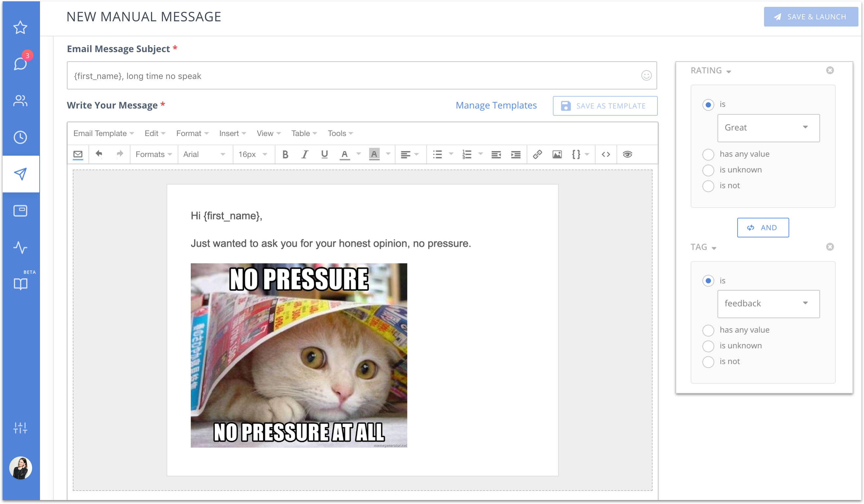Open text alignment dropdown
The height and width of the screenshot is (504, 864).
(x=409, y=154)
